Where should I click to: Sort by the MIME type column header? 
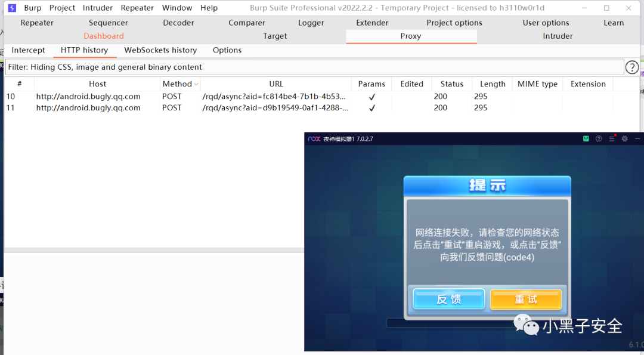537,84
